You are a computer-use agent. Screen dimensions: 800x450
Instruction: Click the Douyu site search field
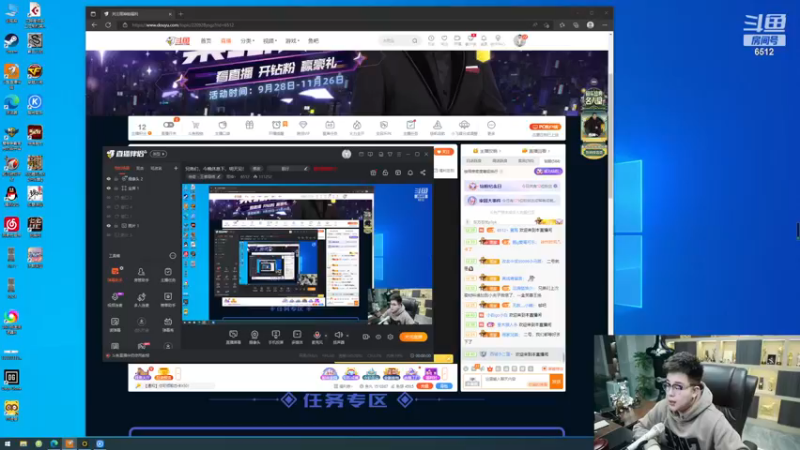[x=395, y=41]
